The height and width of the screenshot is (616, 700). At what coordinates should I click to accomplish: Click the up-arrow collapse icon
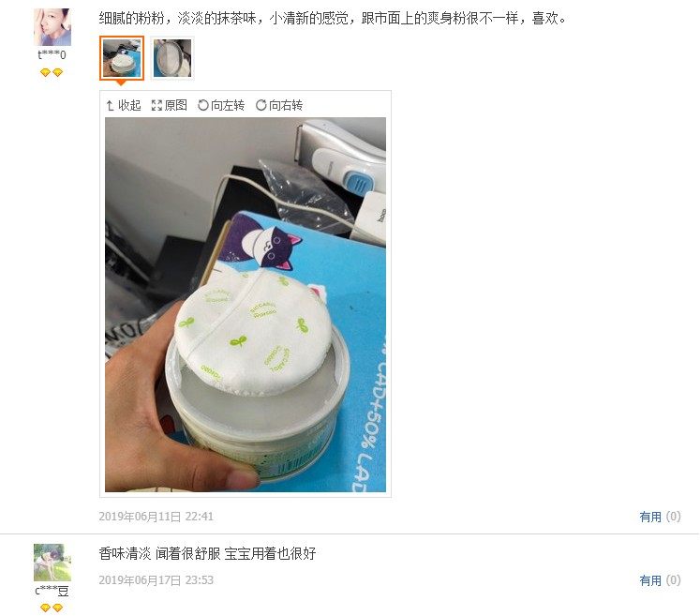(x=111, y=105)
